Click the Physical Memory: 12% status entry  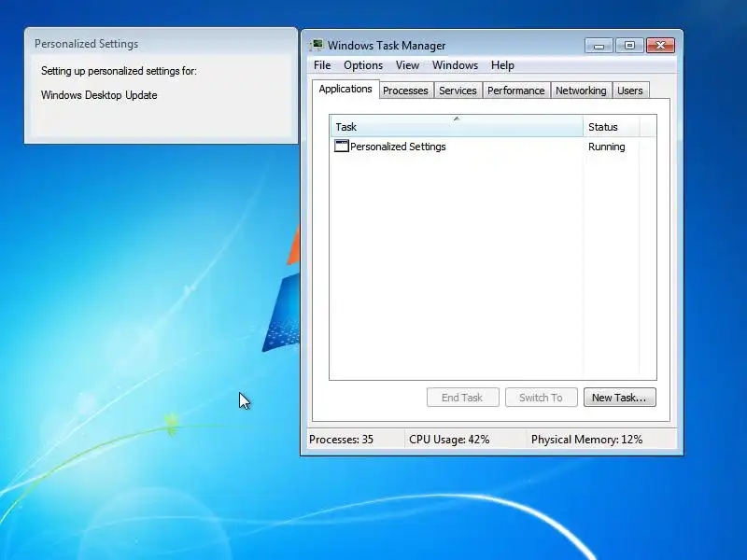coord(587,440)
